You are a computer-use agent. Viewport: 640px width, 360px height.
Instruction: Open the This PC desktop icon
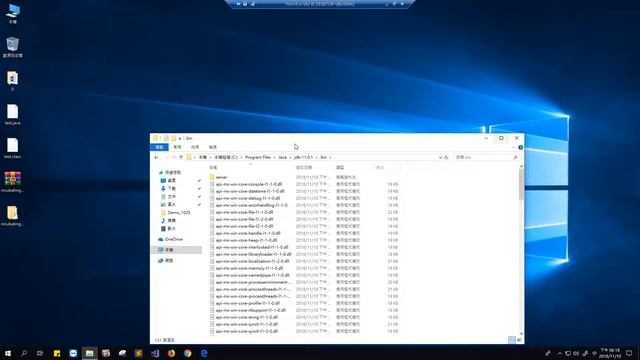click(13, 13)
